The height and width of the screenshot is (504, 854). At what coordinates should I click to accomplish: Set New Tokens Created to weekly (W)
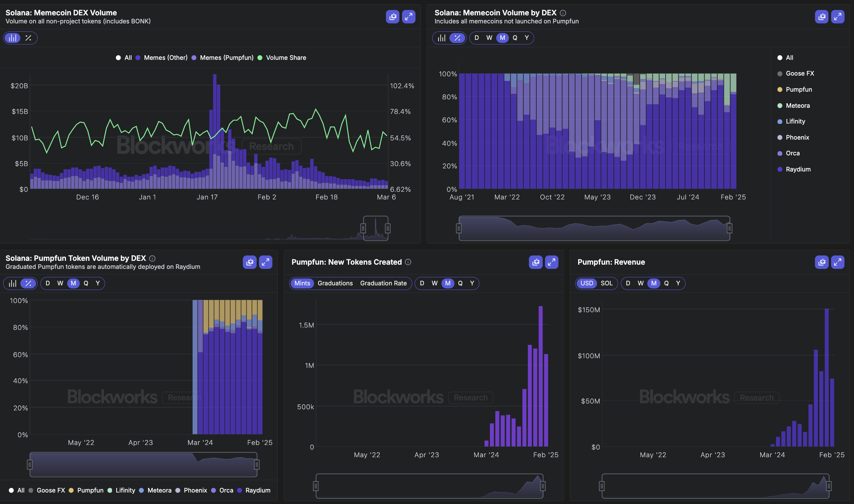point(435,283)
